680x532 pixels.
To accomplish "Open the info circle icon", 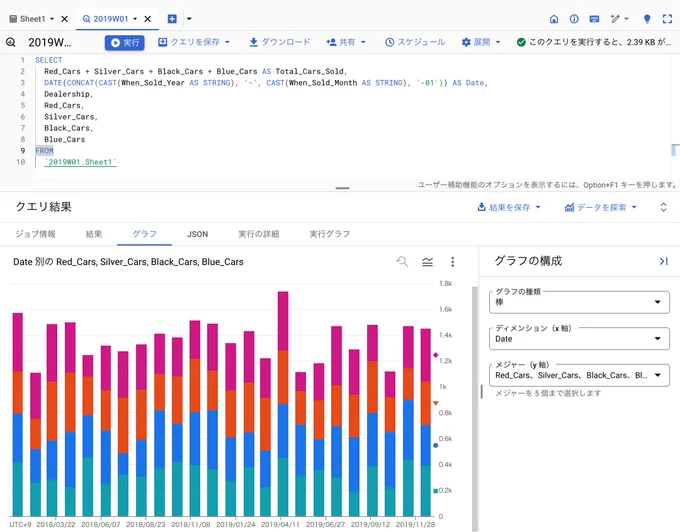I will point(574,19).
